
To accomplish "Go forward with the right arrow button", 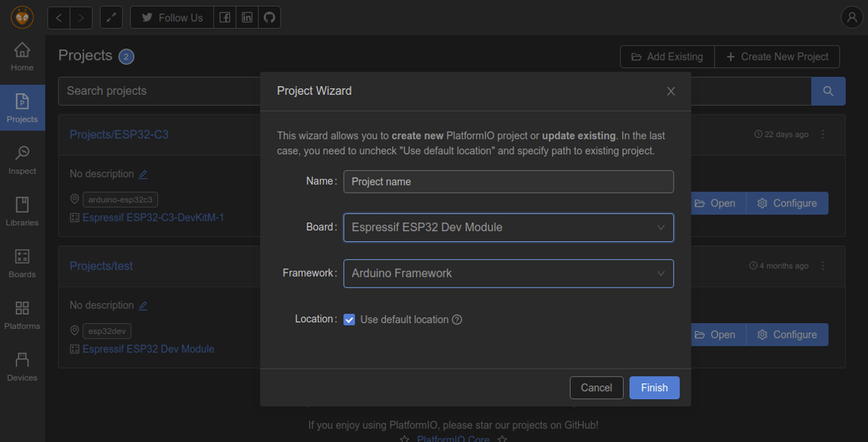I will point(80,17).
